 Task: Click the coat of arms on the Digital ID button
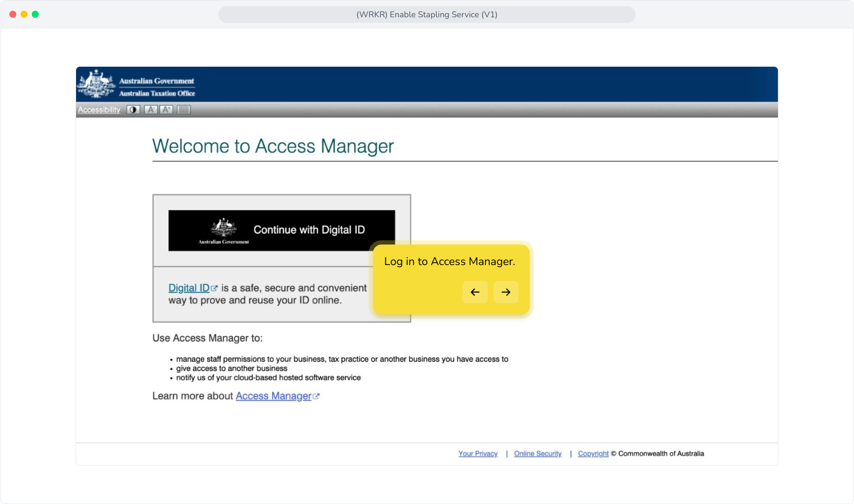pos(224,227)
